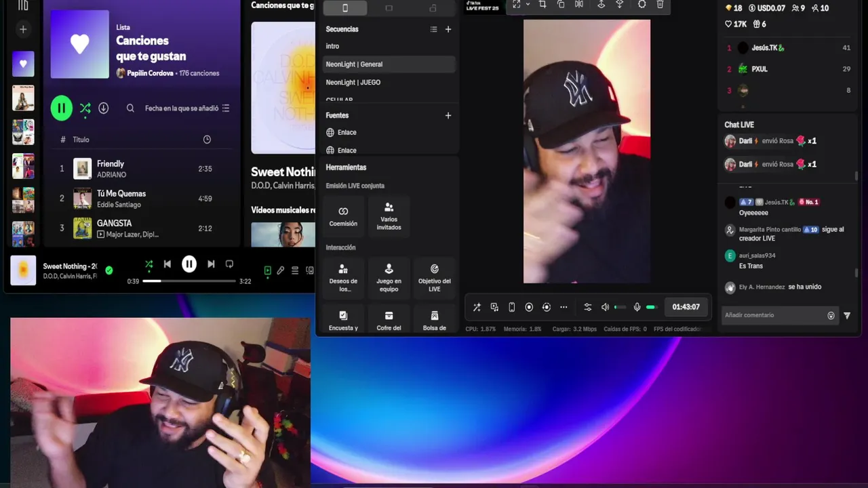Add a new scene with Secuencias plus
The width and height of the screenshot is (868, 488).
click(x=448, y=29)
